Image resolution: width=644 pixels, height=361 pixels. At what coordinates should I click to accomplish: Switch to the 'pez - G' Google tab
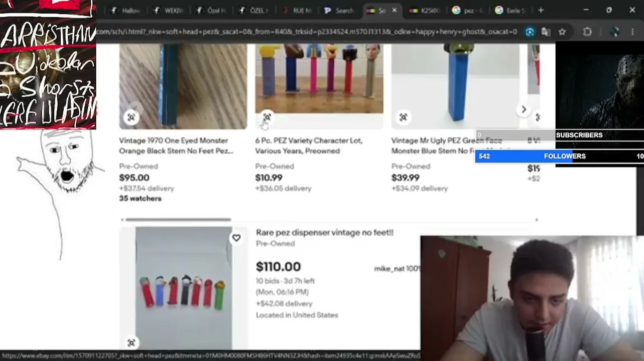(467, 11)
